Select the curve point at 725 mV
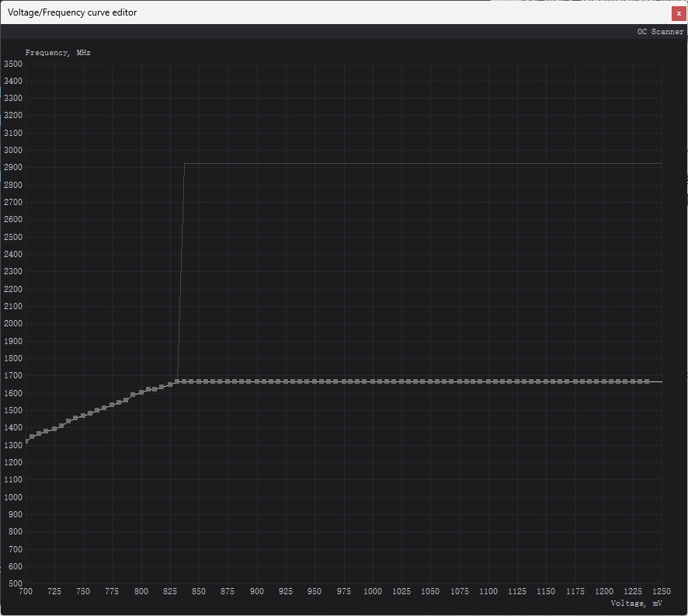Screen dimensions: 688x616 [54, 428]
